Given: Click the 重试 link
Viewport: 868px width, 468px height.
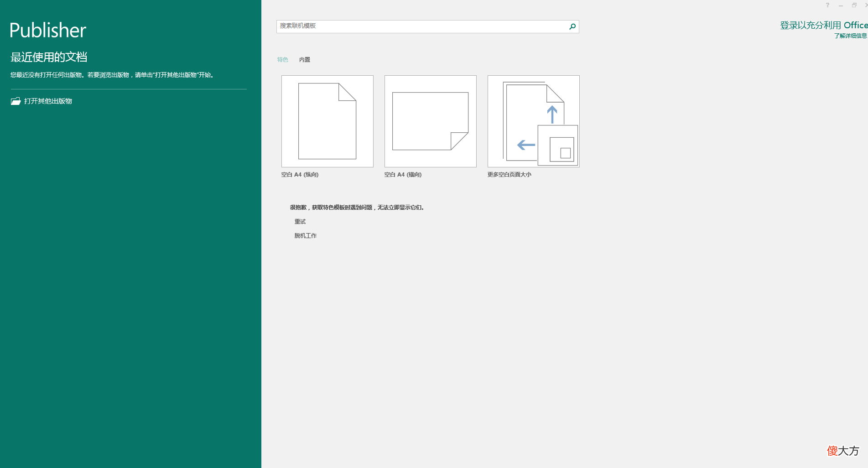Looking at the screenshot, I should tap(300, 222).
